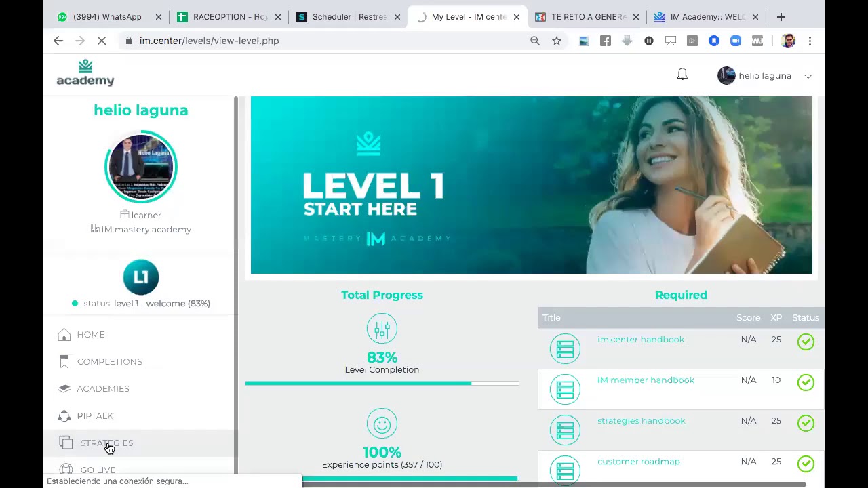
Task: Go to GO LIVE in the sidebar
Action: coord(98,470)
